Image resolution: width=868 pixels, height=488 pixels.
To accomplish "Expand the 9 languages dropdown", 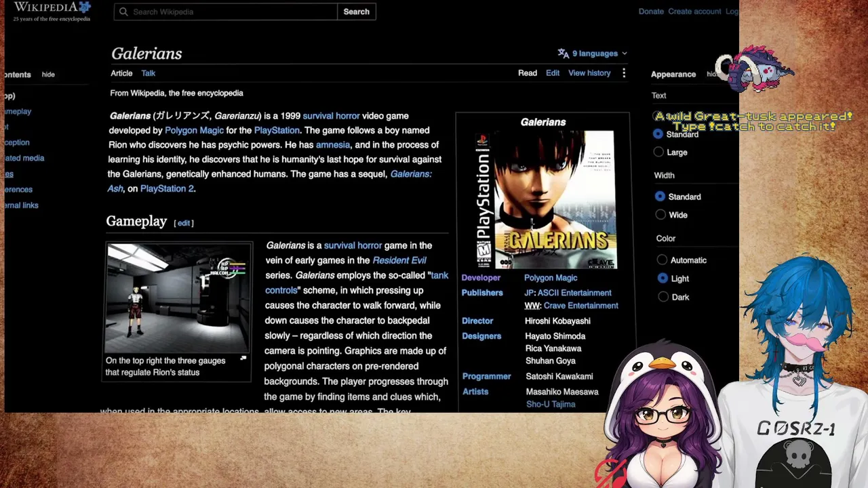I will (x=593, y=54).
